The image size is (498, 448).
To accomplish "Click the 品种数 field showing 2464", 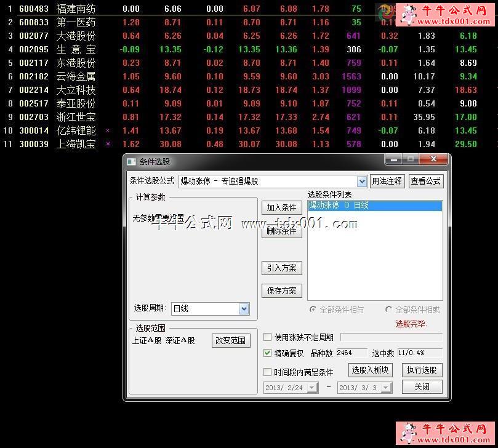I will [351, 353].
